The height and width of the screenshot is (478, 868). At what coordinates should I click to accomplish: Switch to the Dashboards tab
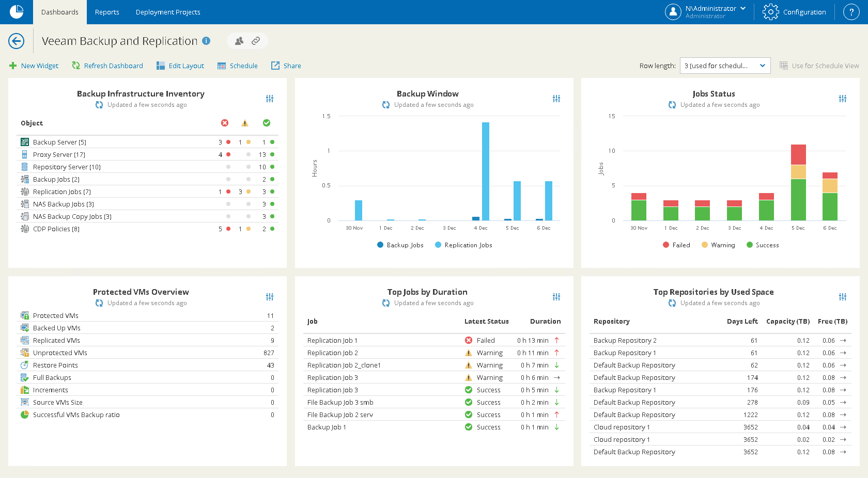(x=60, y=12)
